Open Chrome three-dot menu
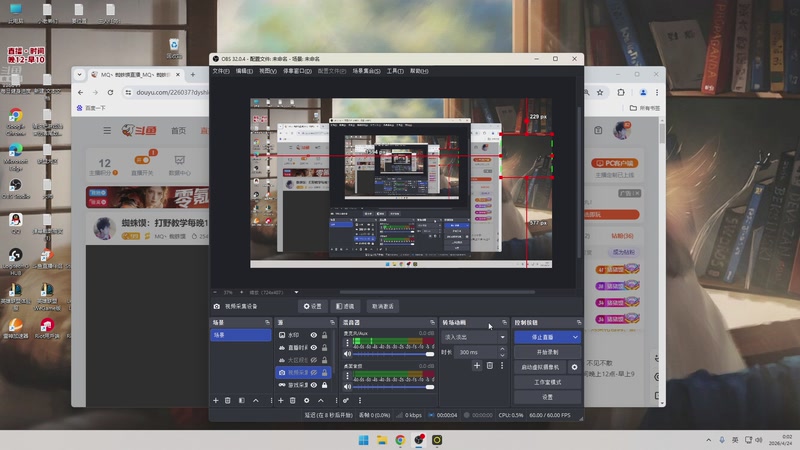Image resolution: width=800 pixels, height=450 pixels. point(657,92)
